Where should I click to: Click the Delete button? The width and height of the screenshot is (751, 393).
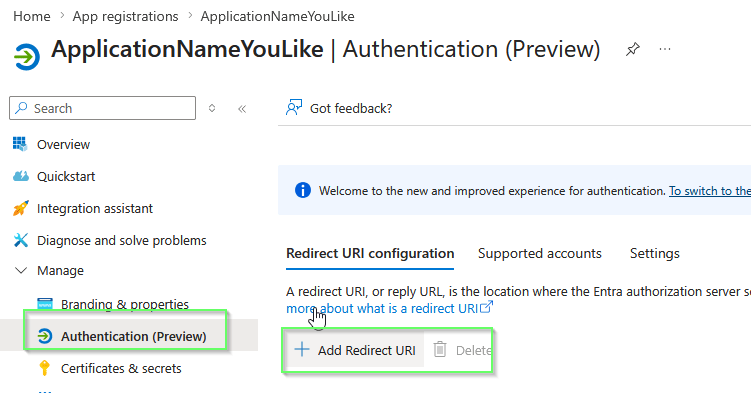[x=463, y=350]
